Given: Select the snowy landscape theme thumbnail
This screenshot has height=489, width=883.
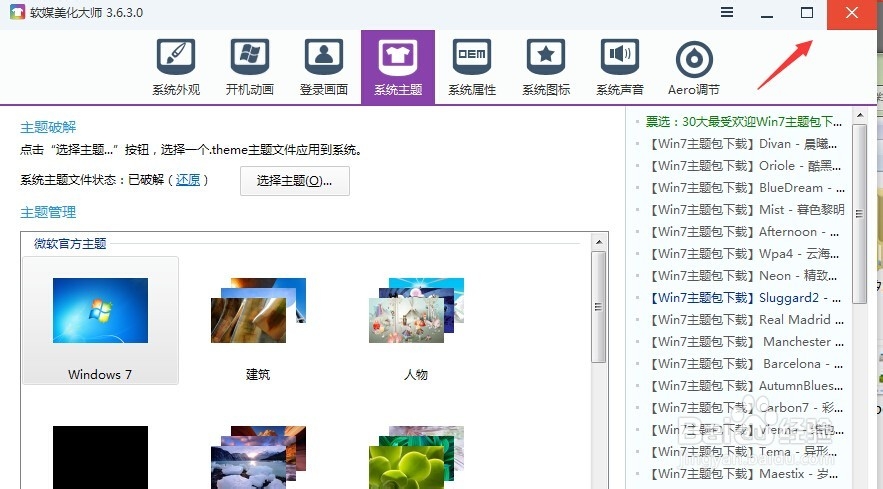Looking at the screenshot, I should coord(258,457).
